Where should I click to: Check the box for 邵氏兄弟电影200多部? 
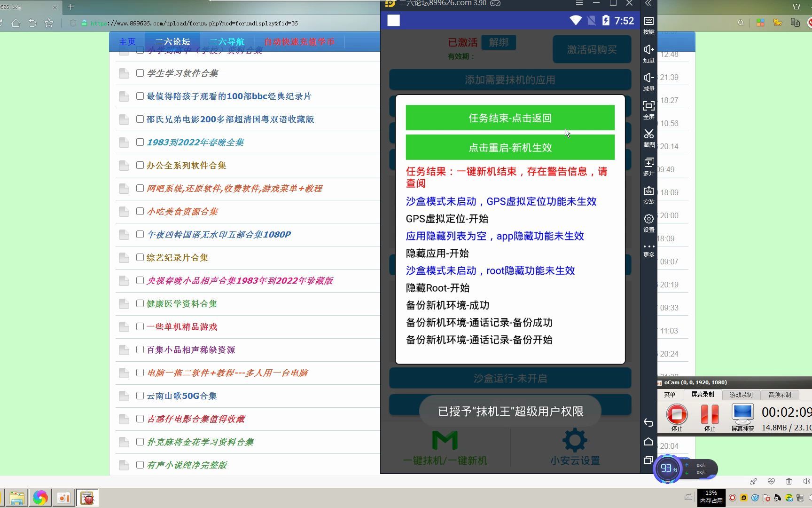click(140, 119)
